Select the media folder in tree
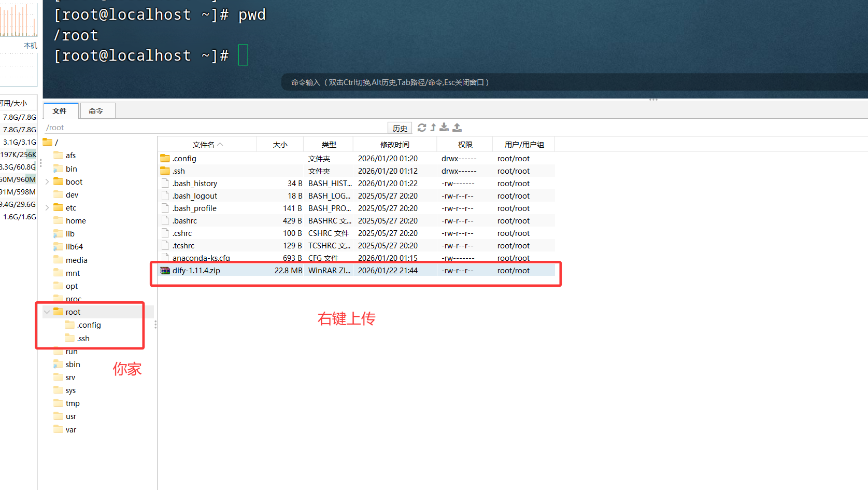This screenshot has width=868, height=490. pos(71,260)
